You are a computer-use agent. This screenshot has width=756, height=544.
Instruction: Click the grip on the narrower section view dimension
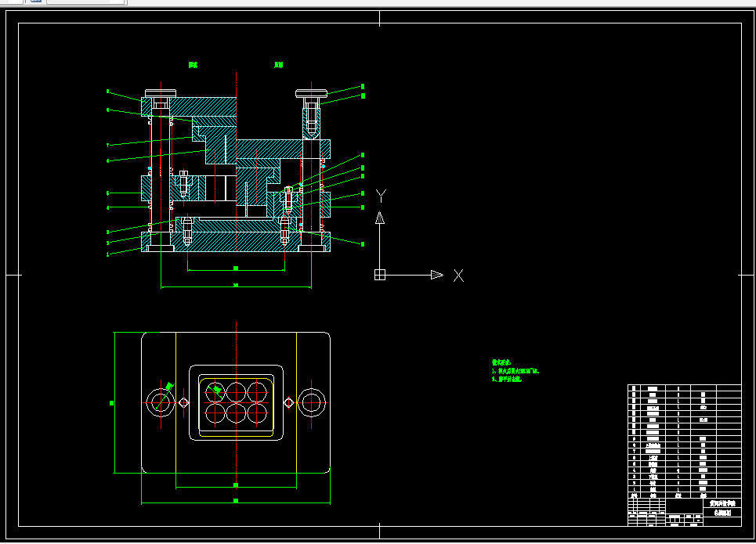(x=236, y=268)
